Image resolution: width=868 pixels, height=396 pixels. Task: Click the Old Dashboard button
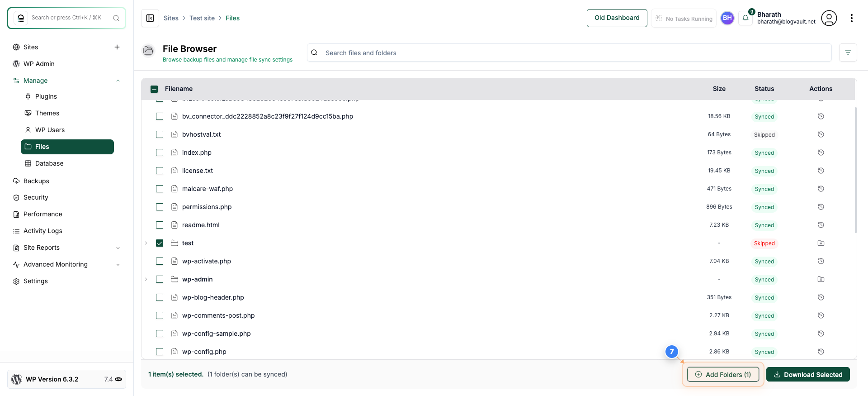pos(617,18)
